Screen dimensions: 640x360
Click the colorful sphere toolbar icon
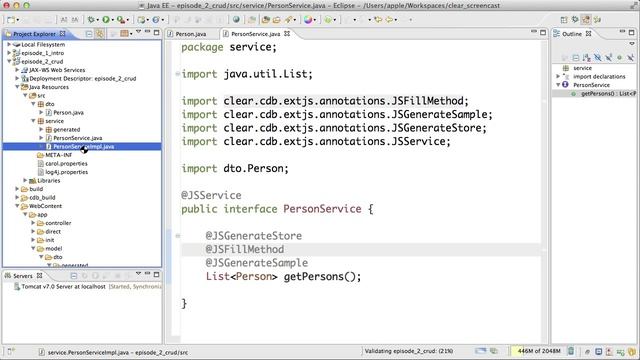tap(308, 20)
